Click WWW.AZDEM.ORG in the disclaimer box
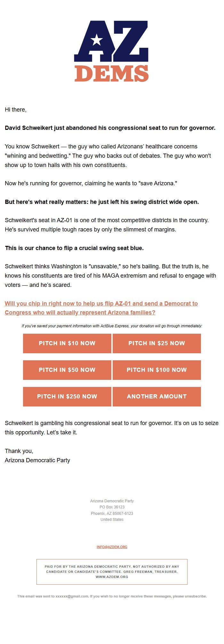This screenshot has height=644, width=224. pyautogui.click(x=112, y=577)
